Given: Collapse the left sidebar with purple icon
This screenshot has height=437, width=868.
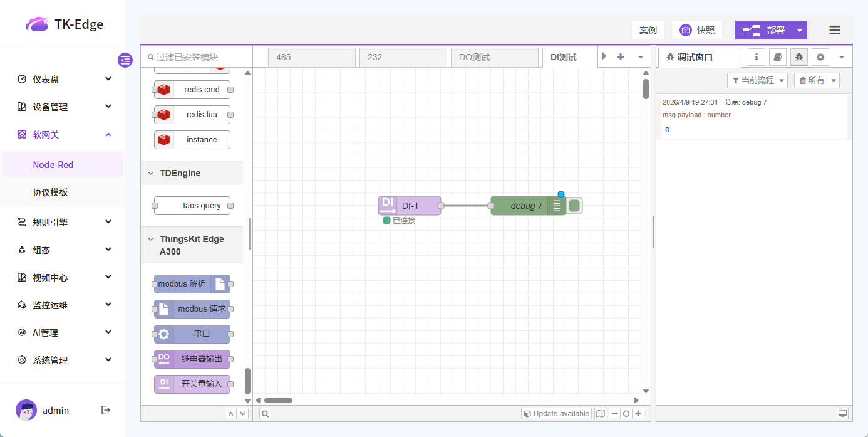Looking at the screenshot, I should tap(125, 60).
